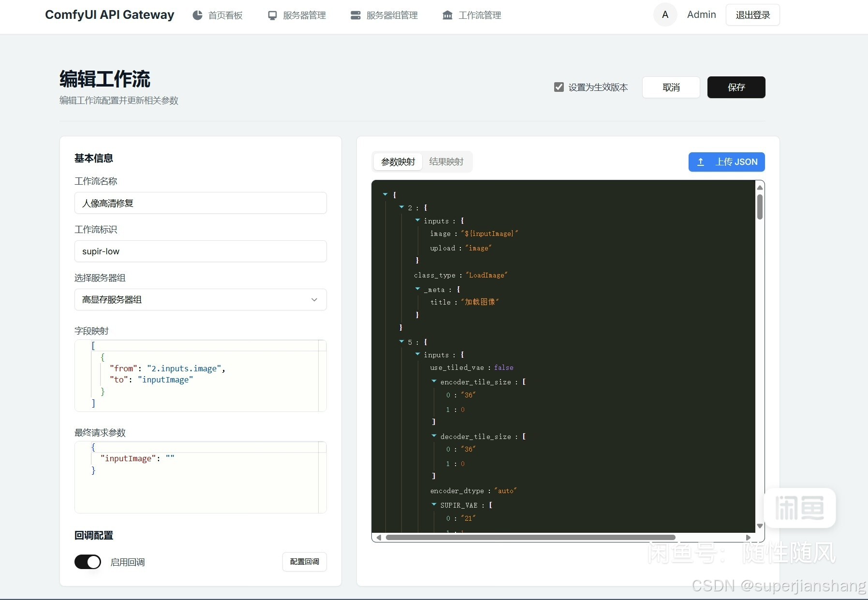This screenshot has height=600, width=868.
Task: Open the 服务器管理 navigation item
Action: pyautogui.click(x=297, y=15)
